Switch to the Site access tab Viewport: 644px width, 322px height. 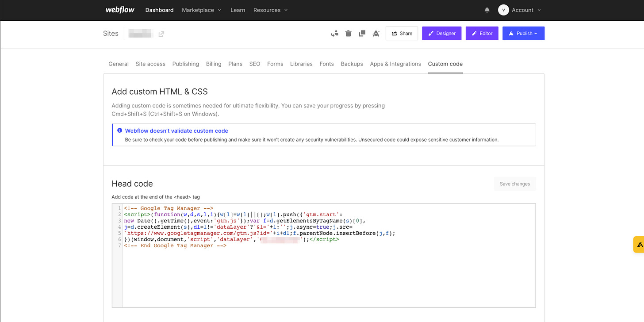pos(150,64)
